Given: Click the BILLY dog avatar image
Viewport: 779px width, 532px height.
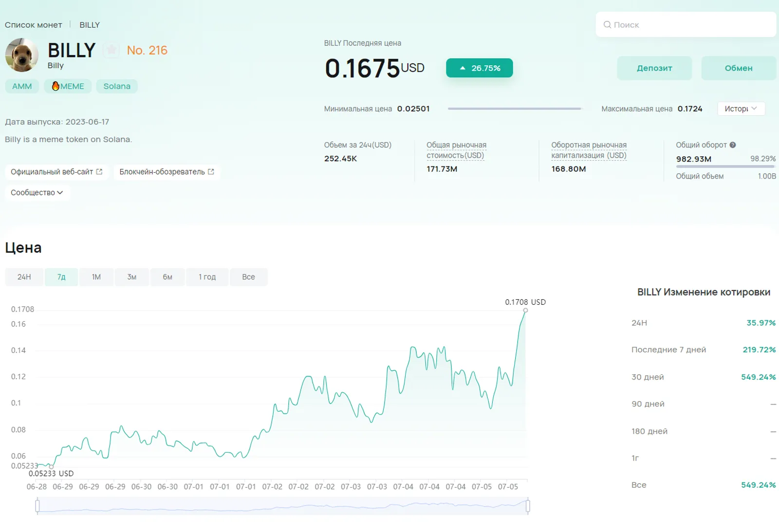Looking at the screenshot, I should click(22, 55).
